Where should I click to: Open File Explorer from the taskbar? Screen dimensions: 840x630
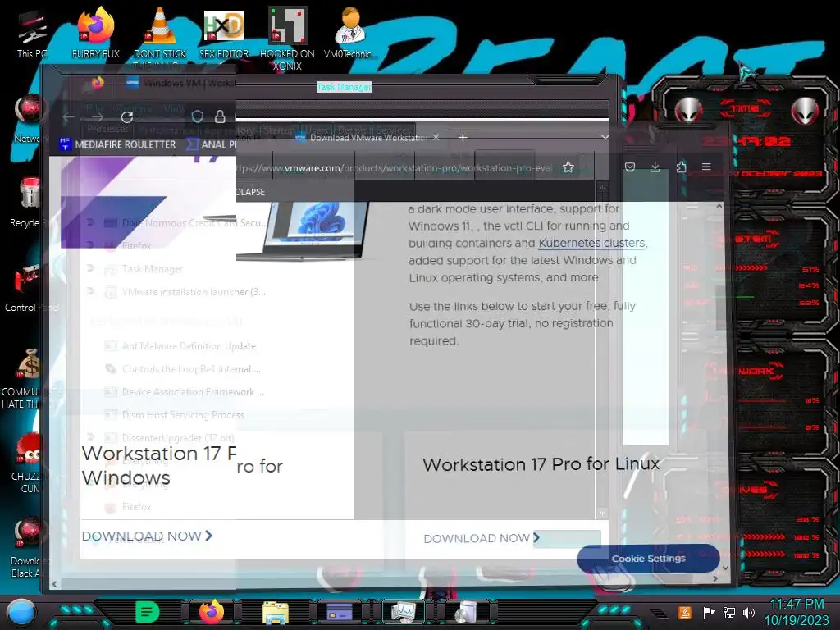[x=276, y=612]
